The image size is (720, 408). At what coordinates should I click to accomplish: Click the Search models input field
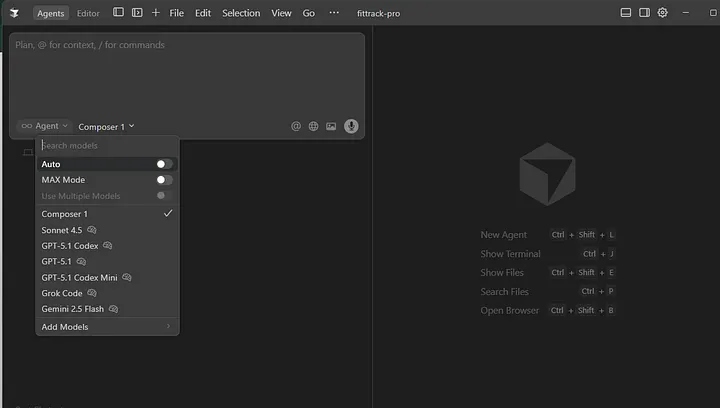[x=106, y=146]
